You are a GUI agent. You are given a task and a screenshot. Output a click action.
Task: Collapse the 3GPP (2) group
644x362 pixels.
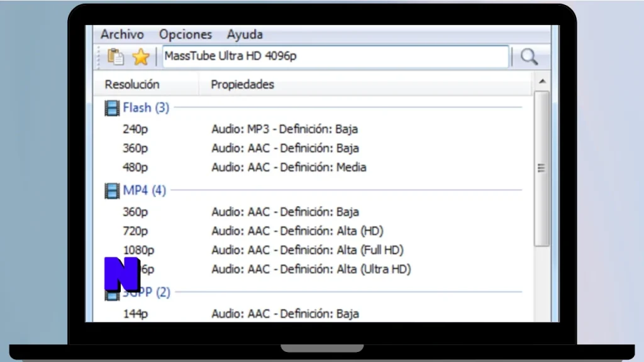pyautogui.click(x=147, y=292)
